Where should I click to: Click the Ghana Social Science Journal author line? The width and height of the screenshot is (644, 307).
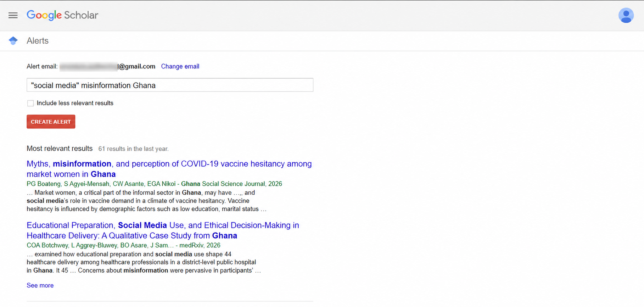click(x=154, y=184)
